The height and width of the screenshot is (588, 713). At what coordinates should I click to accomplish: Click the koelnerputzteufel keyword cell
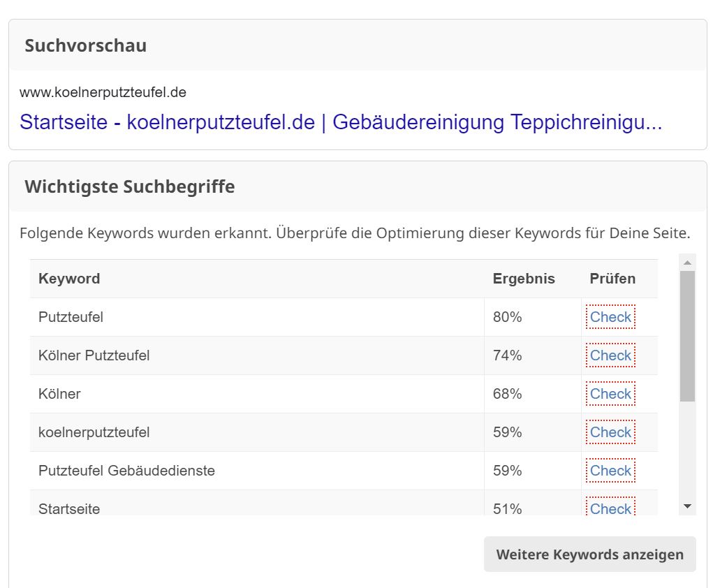tap(257, 432)
